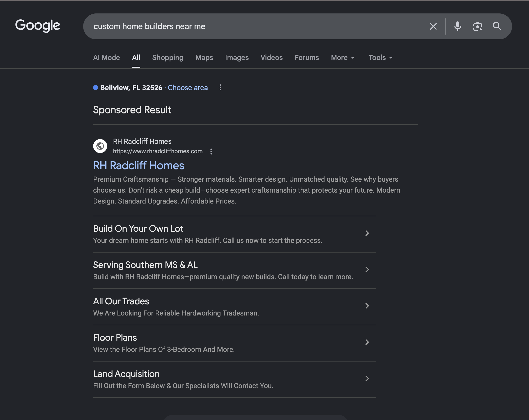Open search by image camera icon
This screenshot has height=420, width=529.
tap(477, 26)
